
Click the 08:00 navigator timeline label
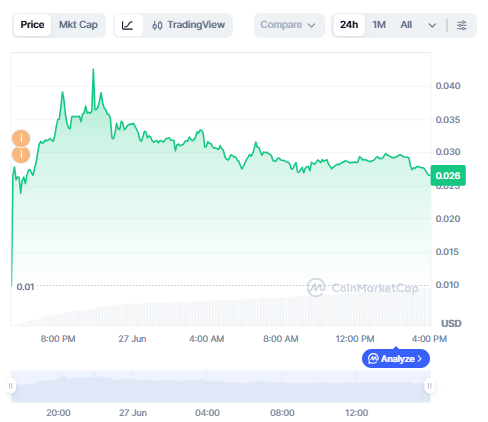pyautogui.click(x=282, y=413)
